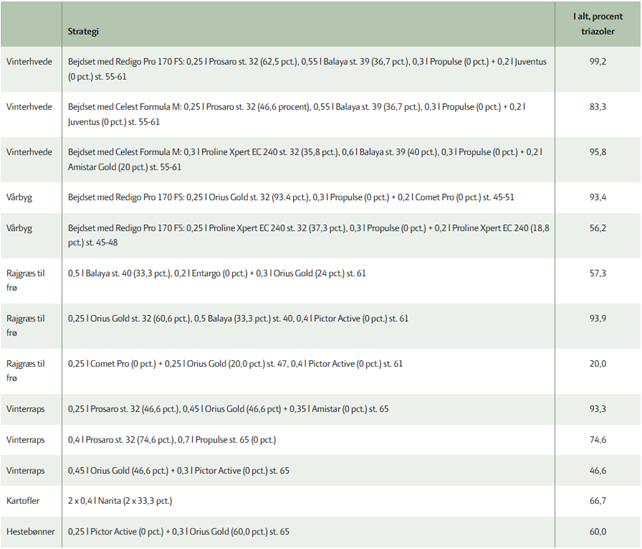Select the 'Rajgræs til frø' label in the 93,9 row

25,325
